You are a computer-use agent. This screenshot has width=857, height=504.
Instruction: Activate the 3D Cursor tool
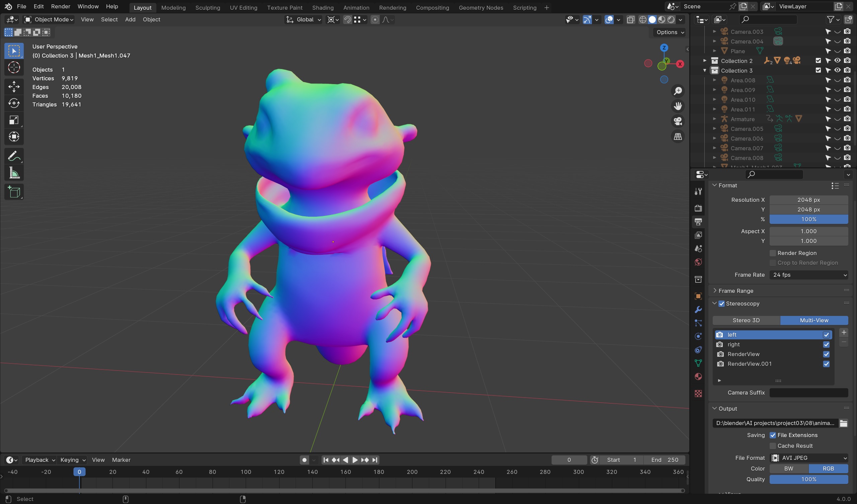(14, 68)
